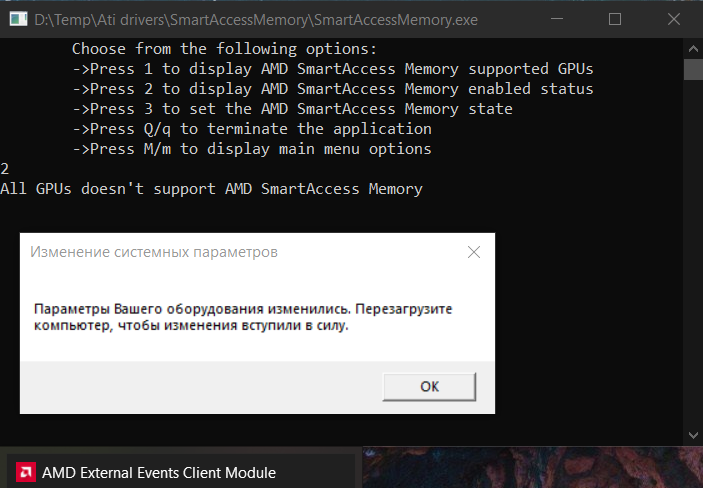Close the system parameters change dialog
The width and height of the screenshot is (703, 488).
pyautogui.click(x=473, y=252)
